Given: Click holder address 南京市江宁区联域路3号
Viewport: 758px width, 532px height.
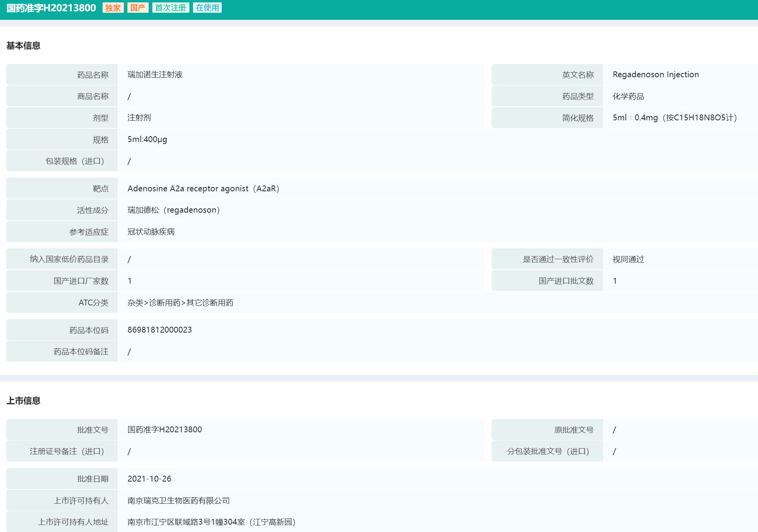Looking at the screenshot, I should click(211, 522).
